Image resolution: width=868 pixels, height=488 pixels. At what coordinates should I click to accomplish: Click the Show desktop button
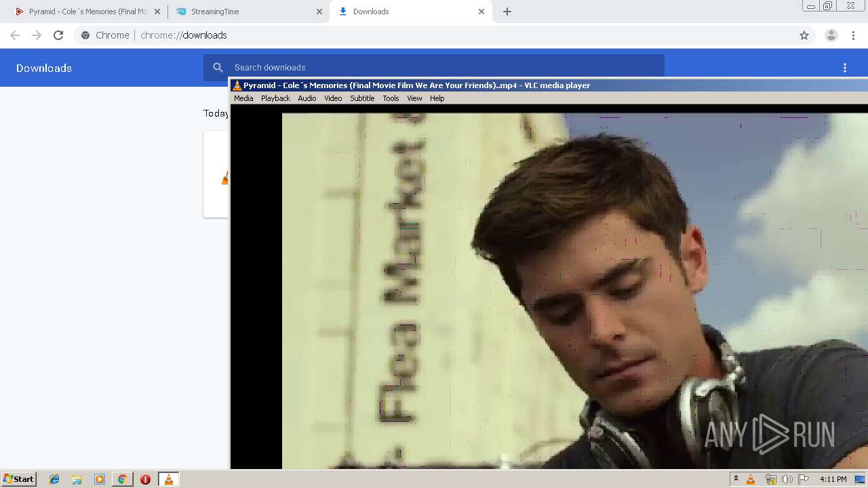[861, 479]
